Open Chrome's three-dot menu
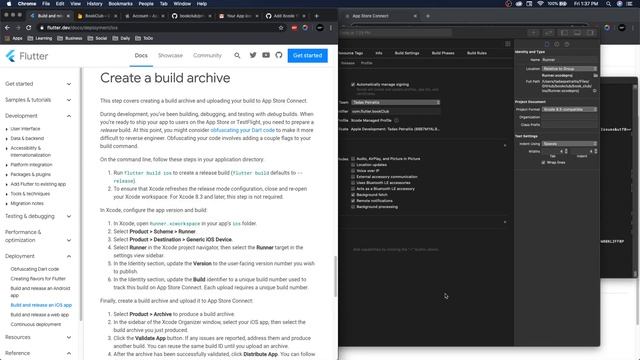640x360 pixels. 331,28
